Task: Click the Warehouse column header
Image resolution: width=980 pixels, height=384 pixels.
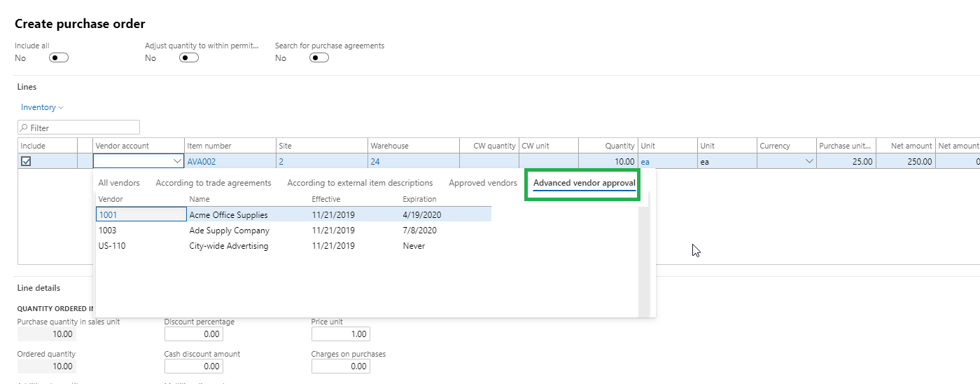Action: [x=413, y=146]
